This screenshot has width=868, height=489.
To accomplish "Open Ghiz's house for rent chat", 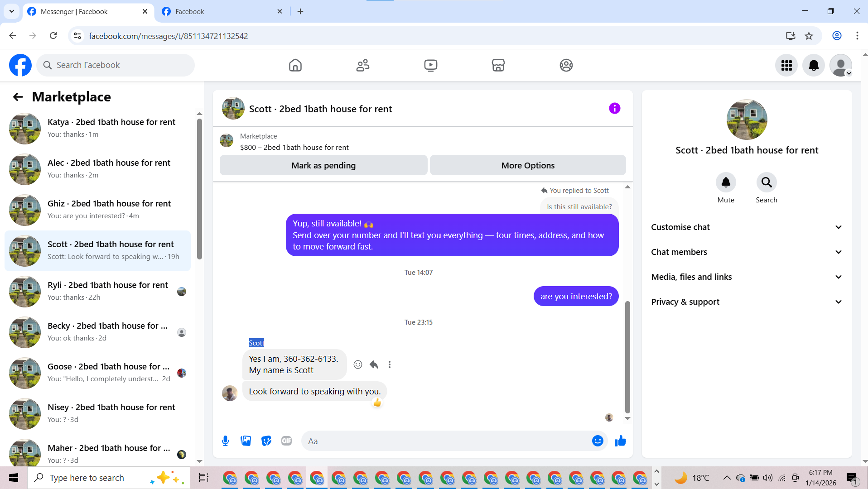I will coord(97,210).
